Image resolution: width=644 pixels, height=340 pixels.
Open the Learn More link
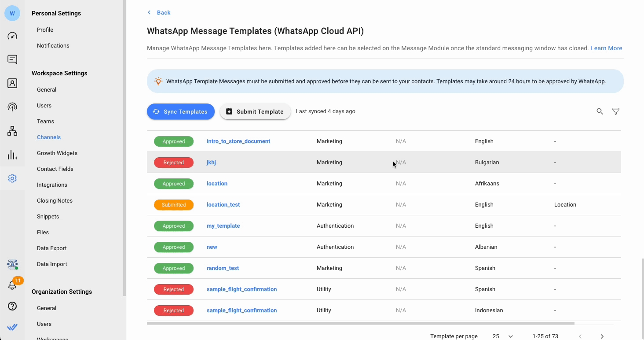coord(606,48)
